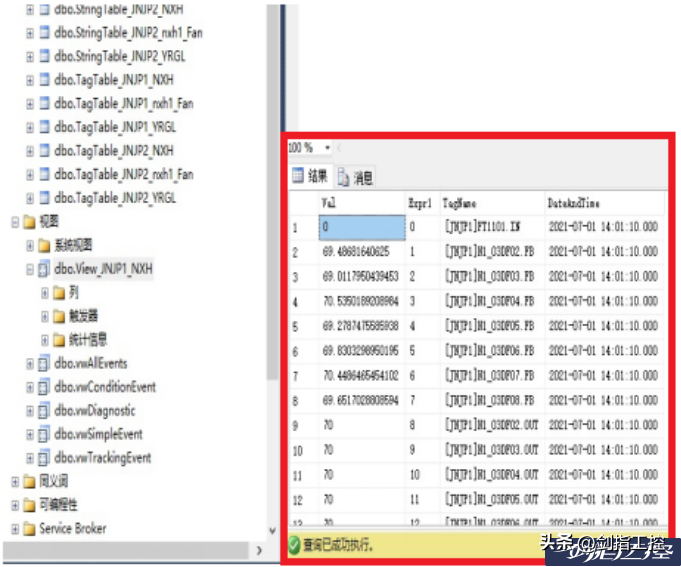681x567 pixels.
Task: Click the green query success status icon
Action: click(x=293, y=546)
